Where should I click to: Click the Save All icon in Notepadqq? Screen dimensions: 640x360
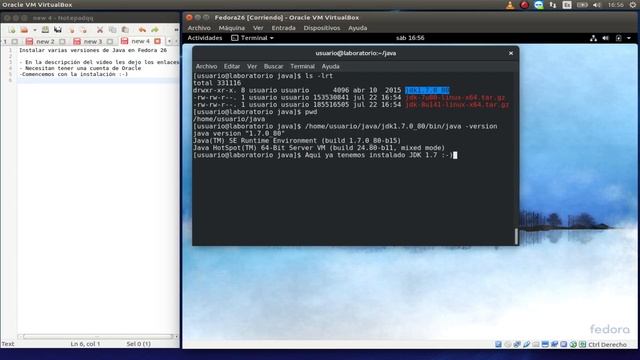(x=58, y=30)
